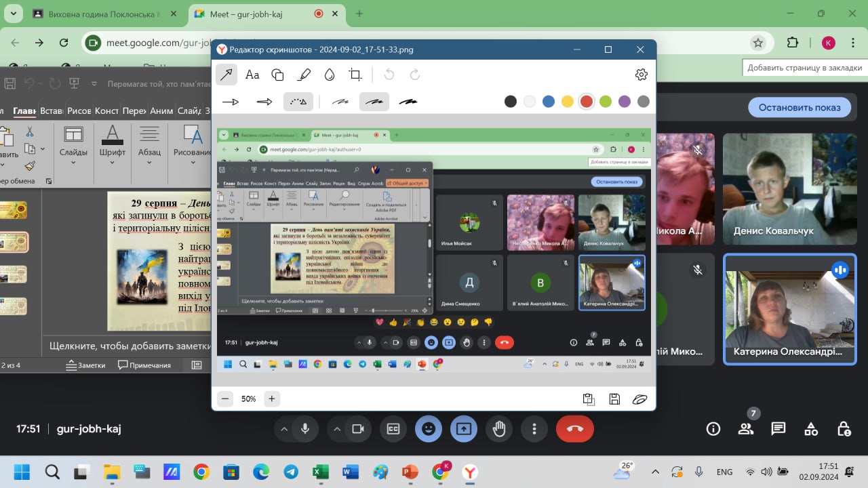
Task: Toggle closed captions in Meet
Action: pos(393,429)
